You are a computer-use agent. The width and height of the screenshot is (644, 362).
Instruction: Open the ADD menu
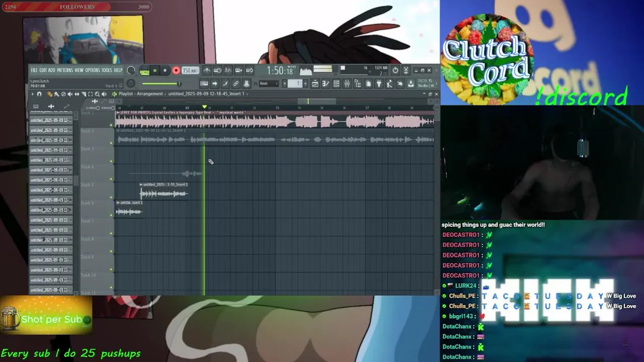tap(51, 70)
